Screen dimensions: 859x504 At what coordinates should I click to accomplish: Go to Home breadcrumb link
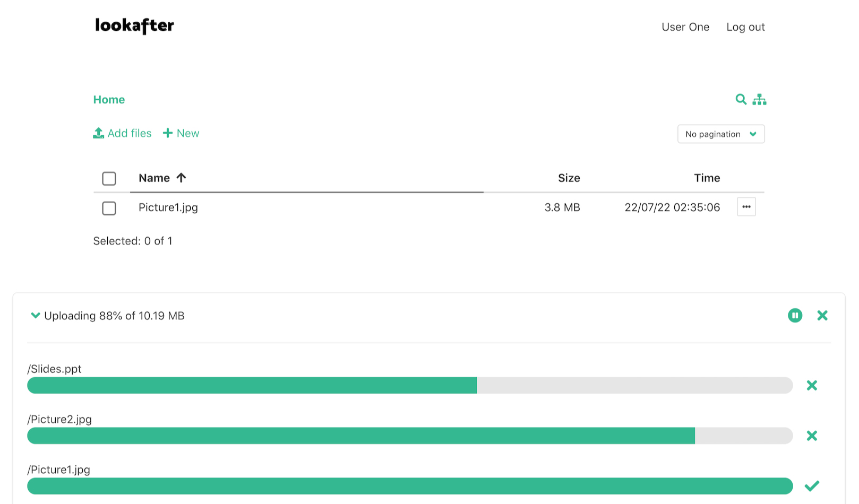click(109, 100)
